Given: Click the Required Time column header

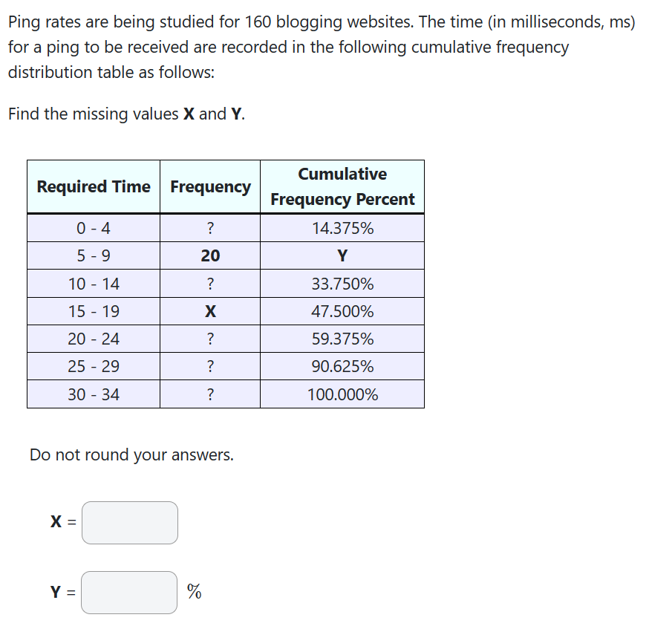Looking at the screenshot, I should [92, 186].
